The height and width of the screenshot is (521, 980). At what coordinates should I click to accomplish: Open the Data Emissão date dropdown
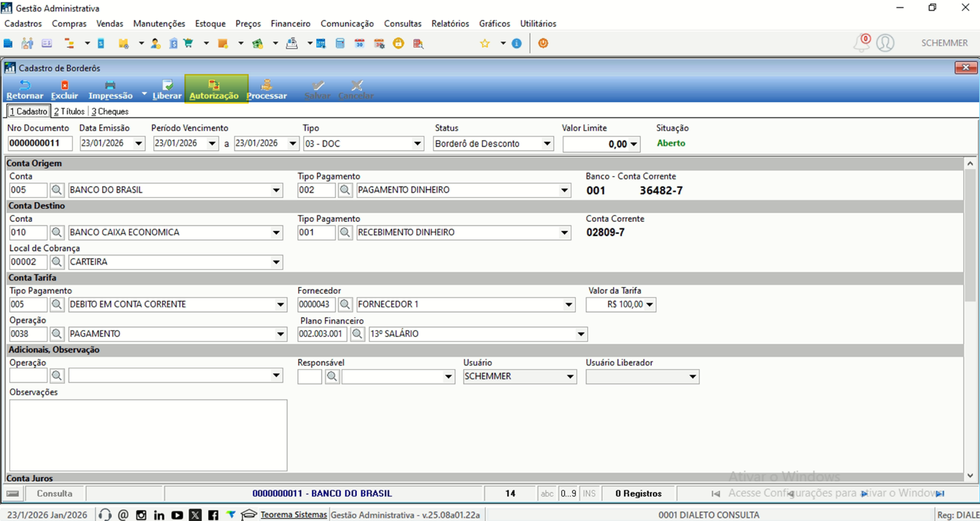[x=139, y=143]
